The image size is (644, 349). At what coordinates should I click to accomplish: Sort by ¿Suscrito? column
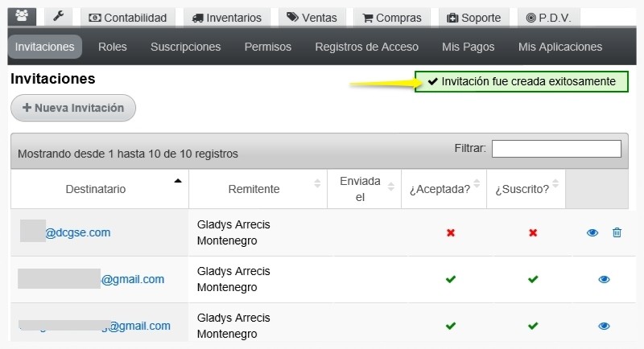coord(526,189)
